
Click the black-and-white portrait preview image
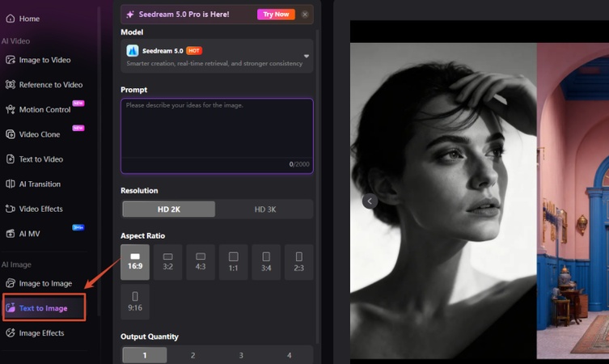(443, 201)
